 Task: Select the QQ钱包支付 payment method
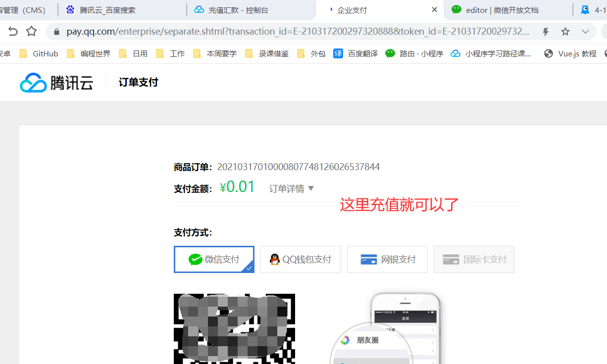point(301,259)
